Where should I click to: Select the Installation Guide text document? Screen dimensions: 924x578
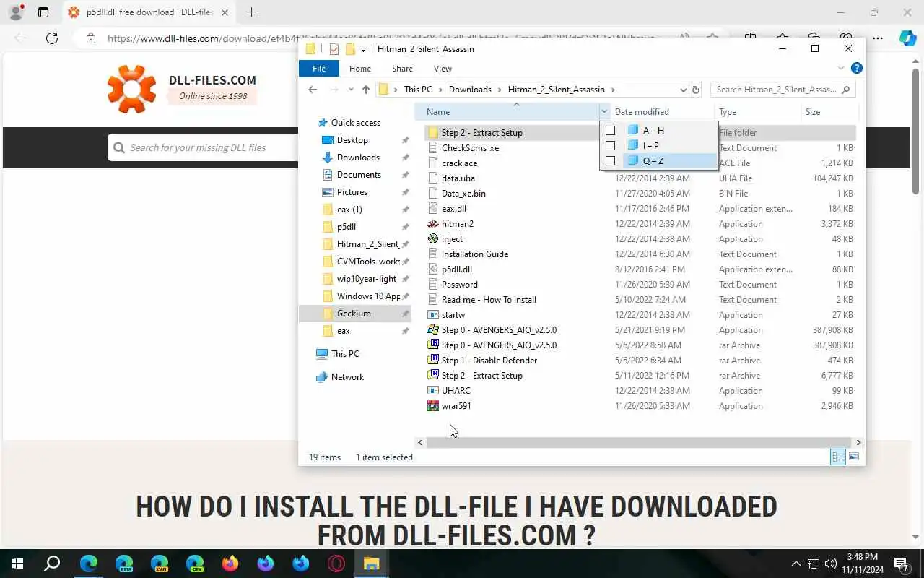click(x=474, y=254)
